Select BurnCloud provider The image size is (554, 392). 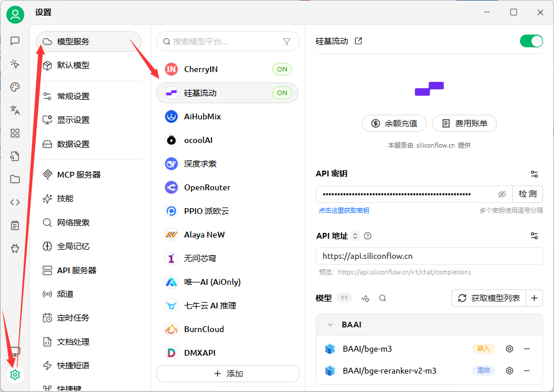(x=227, y=329)
